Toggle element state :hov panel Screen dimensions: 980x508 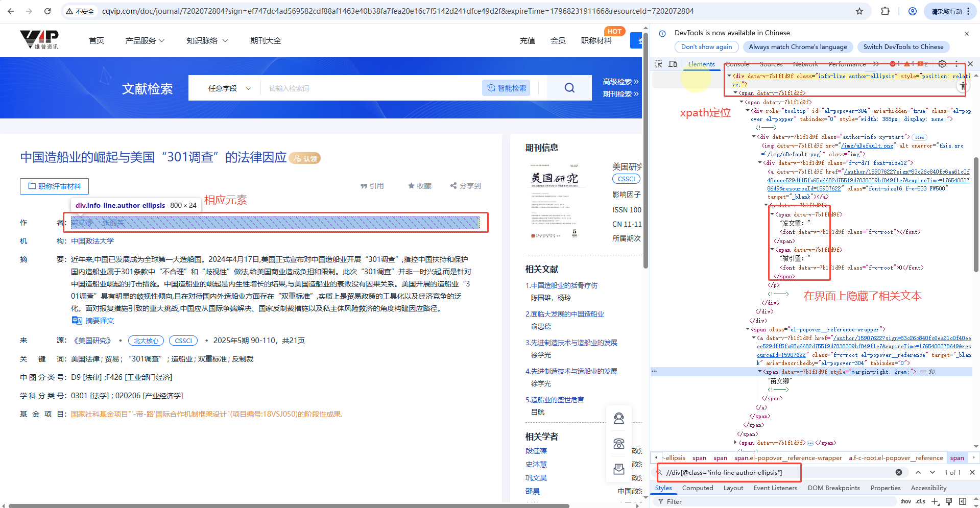pos(906,501)
